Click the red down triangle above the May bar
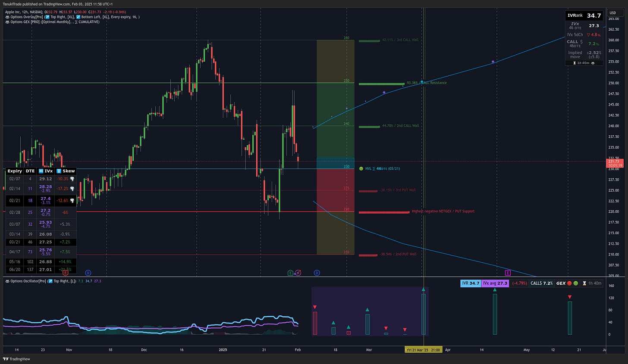Screen dimensions: 628x364 point(570,297)
